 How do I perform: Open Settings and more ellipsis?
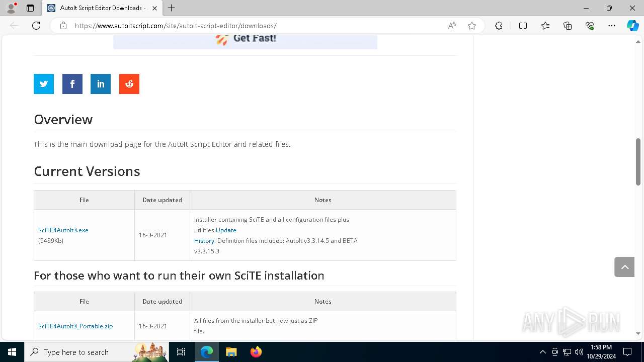(612, 26)
